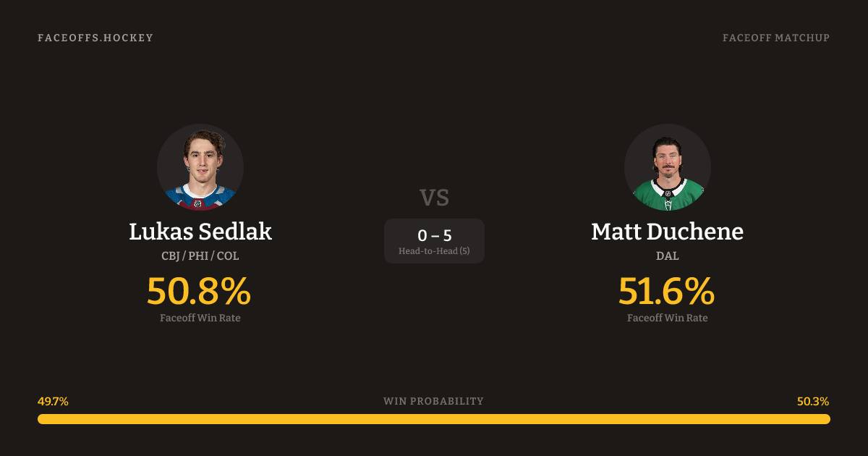Image resolution: width=868 pixels, height=456 pixels.
Task: Click the Faceoff Matchup header label
Action: click(775, 38)
